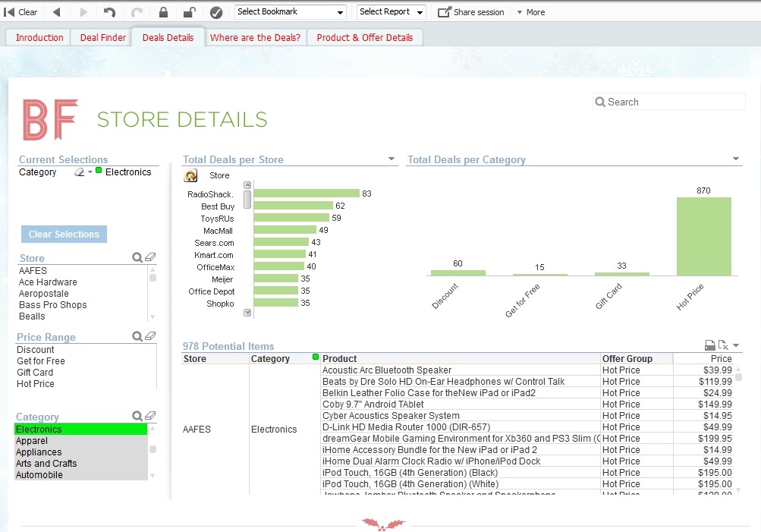The image size is (761, 532).
Task: Click the Hot Price bar showing 870
Action: coord(704,236)
